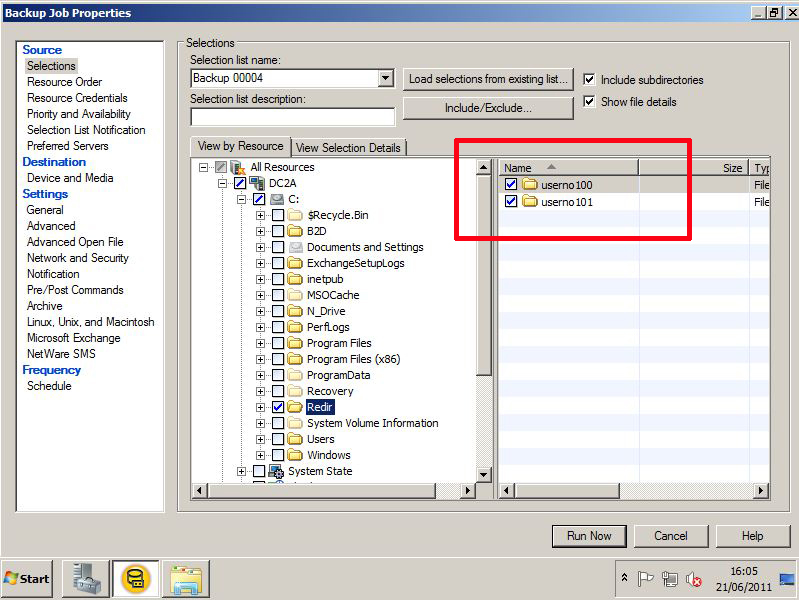
Task: Open Advanced Open File settings
Action: click(x=75, y=242)
